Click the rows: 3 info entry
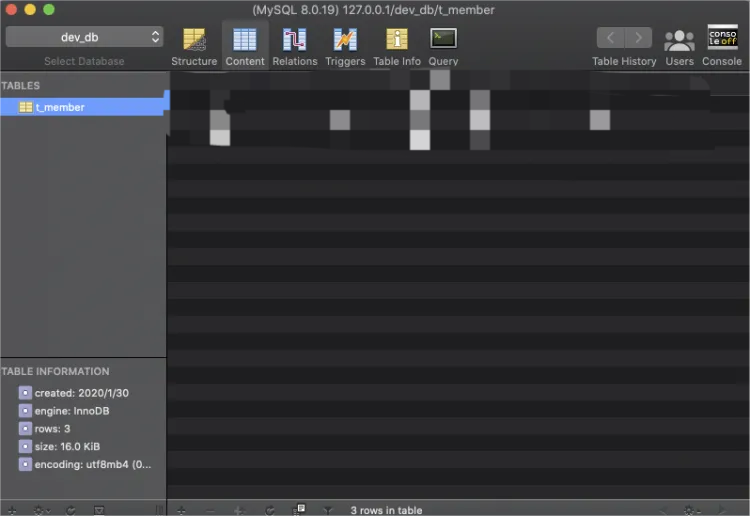Screen dimensions: 750x516 pyautogui.click(x=52, y=429)
